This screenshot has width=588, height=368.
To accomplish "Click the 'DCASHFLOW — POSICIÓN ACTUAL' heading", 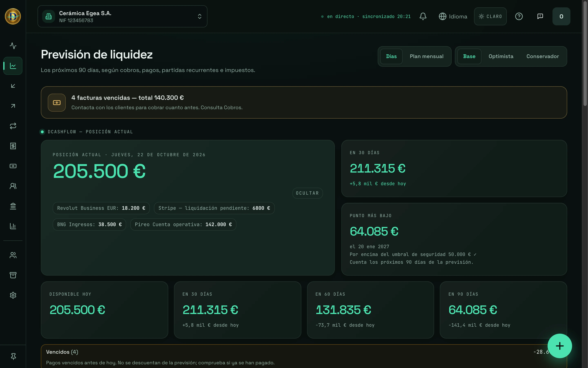I will (90, 132).
